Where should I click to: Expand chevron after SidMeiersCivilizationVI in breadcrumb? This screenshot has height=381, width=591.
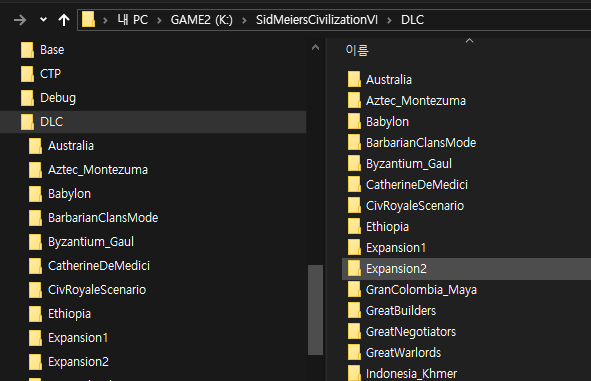pyautogui.click(x=389, y=20)
